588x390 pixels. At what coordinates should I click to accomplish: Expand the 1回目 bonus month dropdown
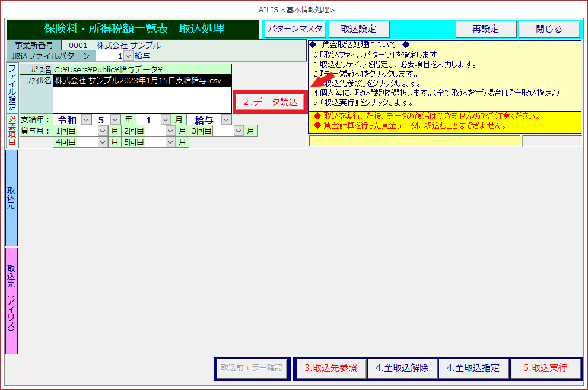click(x=103, y=131)
